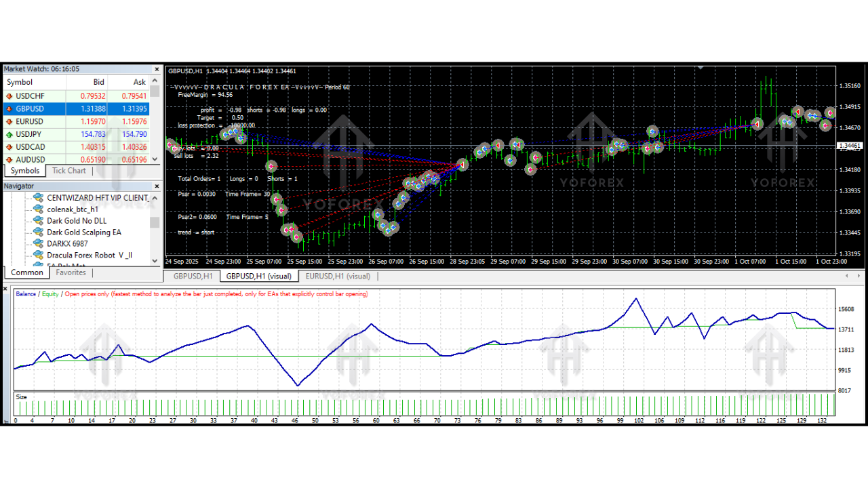Click the Dracula Forex Robot expert advisor icon
Screen dimensions: 868x488
(x=38, y=255)
